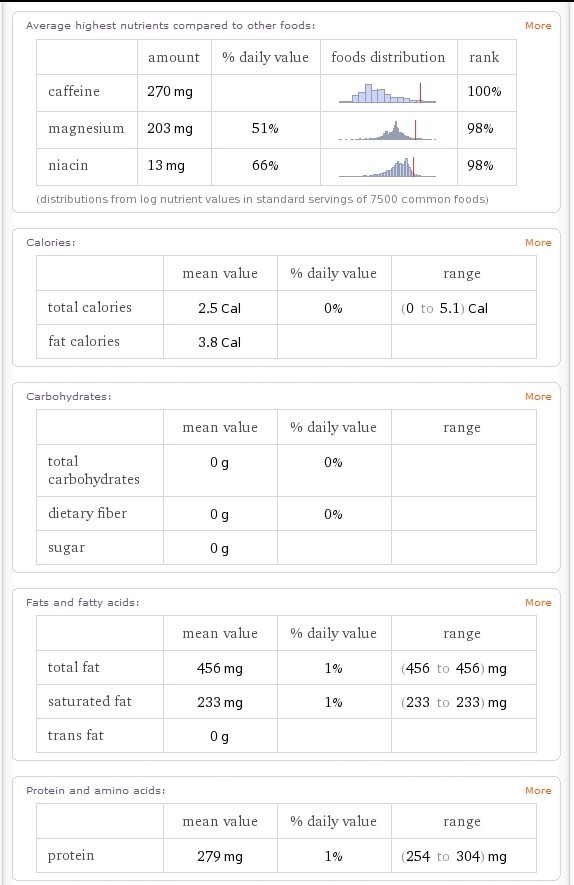Open More link for Average highest nutrients
Image resolution: width=574 pixels, height=885 pixels.
[x=538, y=25]
